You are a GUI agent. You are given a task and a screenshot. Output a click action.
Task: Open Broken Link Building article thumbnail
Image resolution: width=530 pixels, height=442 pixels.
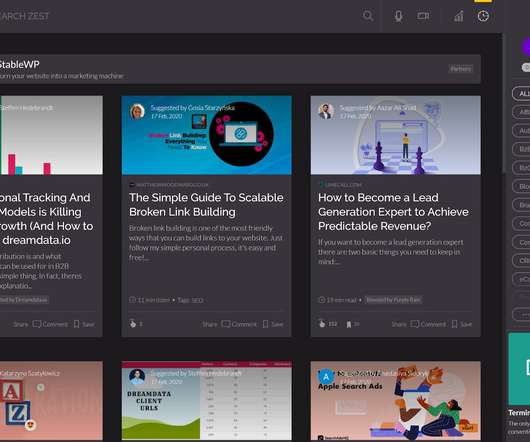(207, 135)
